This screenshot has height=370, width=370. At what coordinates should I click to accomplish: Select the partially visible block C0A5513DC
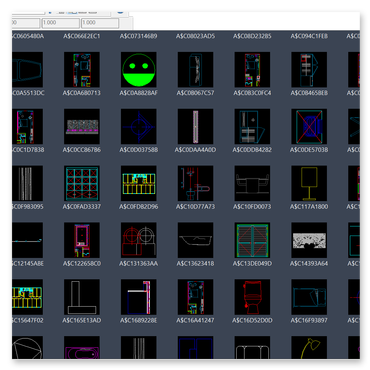click(27, 70)
